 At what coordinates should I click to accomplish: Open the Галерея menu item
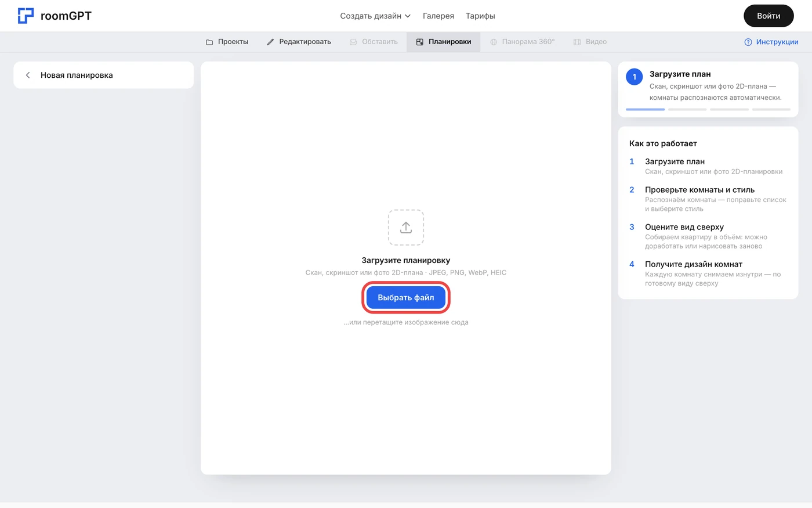(x=438, y=16)
